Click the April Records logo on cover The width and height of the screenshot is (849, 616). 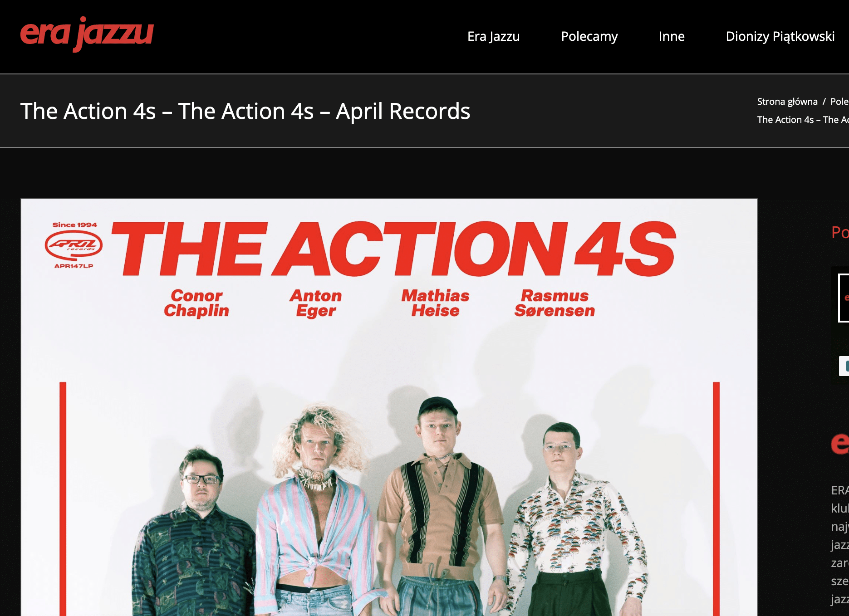tap(74, 245)
